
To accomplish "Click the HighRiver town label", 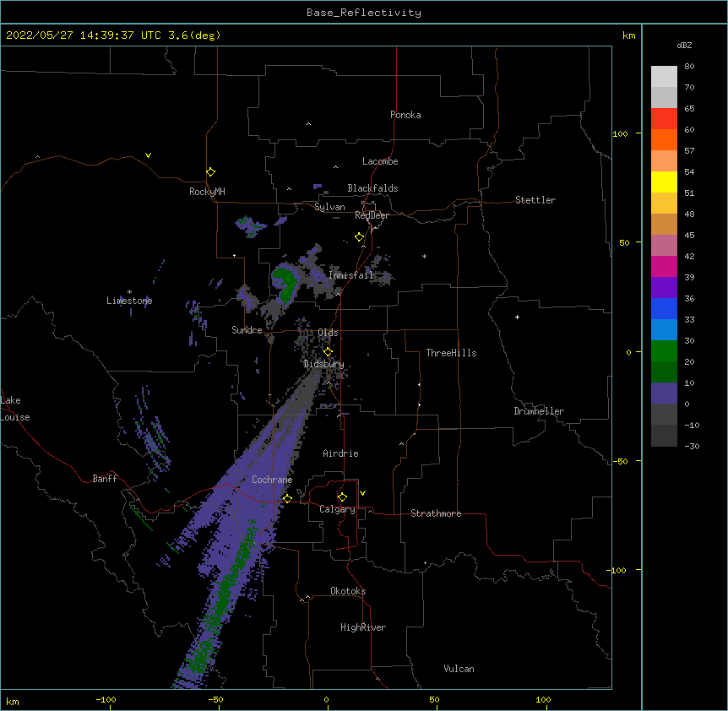I will tap(363, 627).
